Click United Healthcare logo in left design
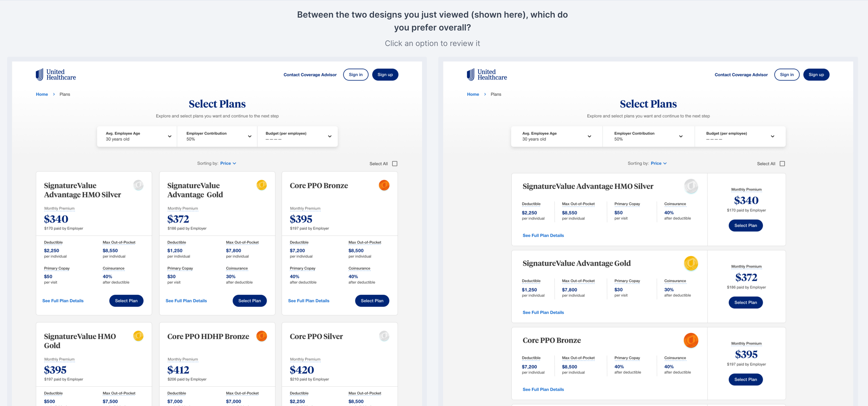The height and width of the screenshot is (406, 868). [56, 74]
